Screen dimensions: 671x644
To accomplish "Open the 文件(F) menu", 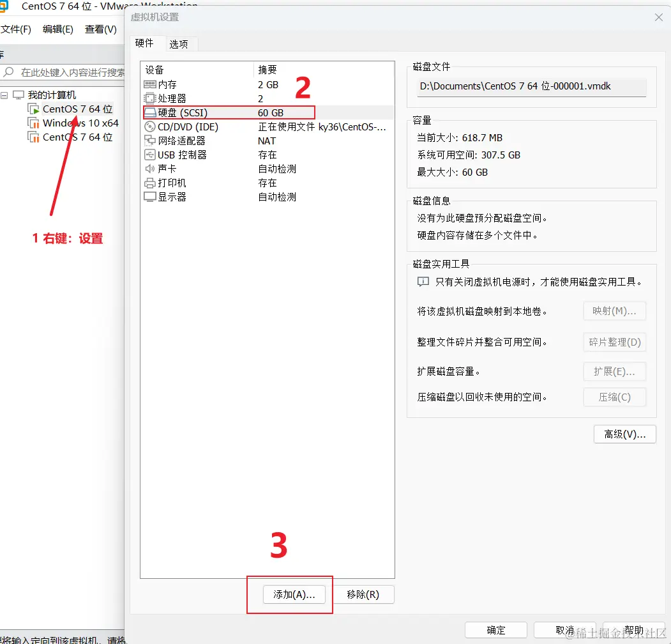I will [x=16, y=29].
